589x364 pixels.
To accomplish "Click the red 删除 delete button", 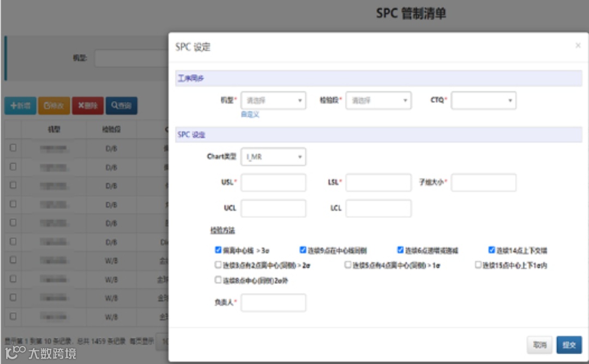I will [87, 106].
